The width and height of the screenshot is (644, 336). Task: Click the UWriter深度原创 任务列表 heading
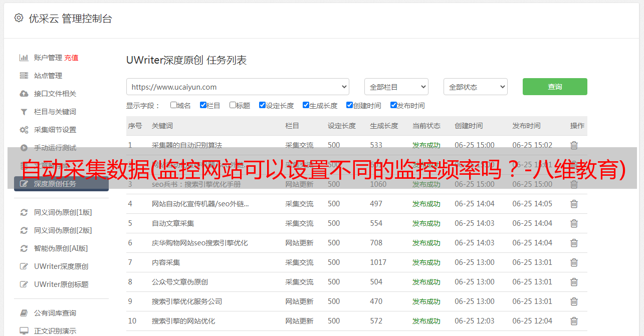(x=186, y=61)
